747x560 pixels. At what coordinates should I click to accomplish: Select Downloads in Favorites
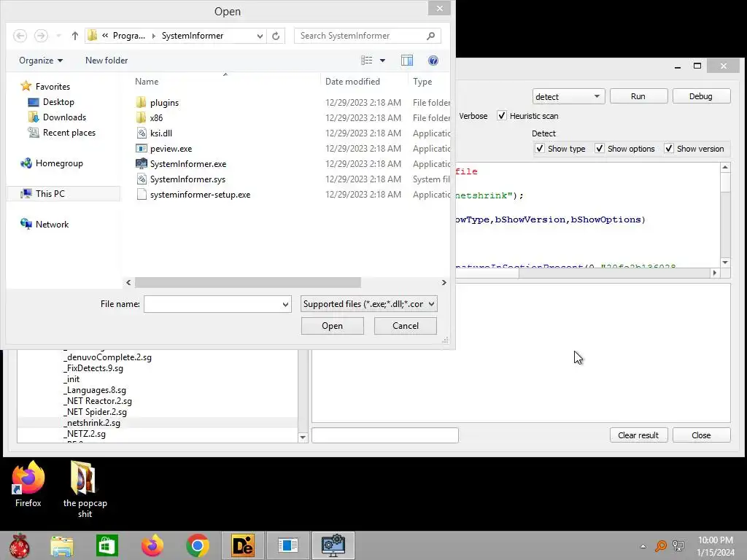(x=64, y=117)
